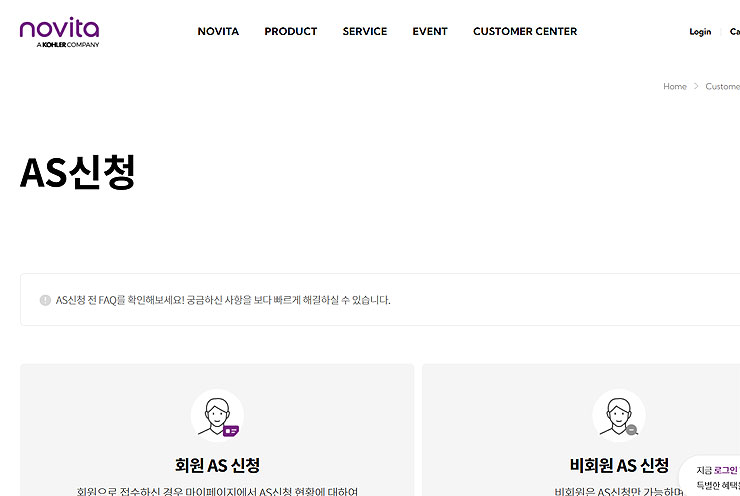
Task: Click the breadcrumb chevron after Home
Action: coord(696,86)
